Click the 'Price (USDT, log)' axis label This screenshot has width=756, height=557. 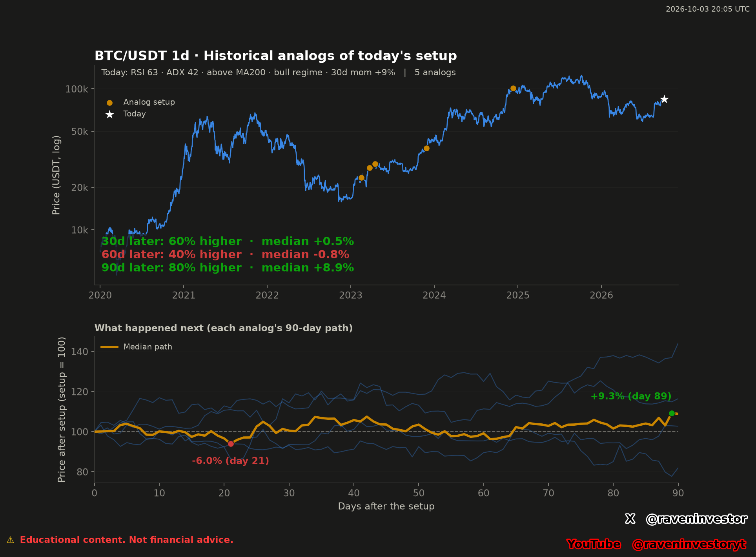coord(56,175)
